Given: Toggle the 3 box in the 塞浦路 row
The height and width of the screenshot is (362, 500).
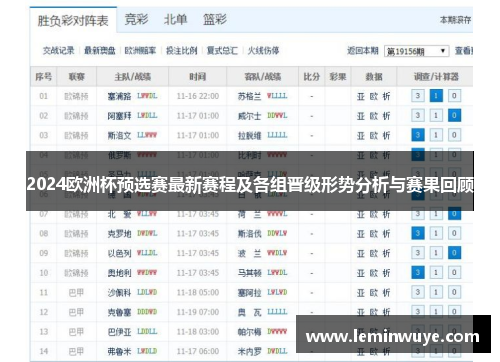Looking at the screenshot, I should pyautogui.click(x=418, y=96).
